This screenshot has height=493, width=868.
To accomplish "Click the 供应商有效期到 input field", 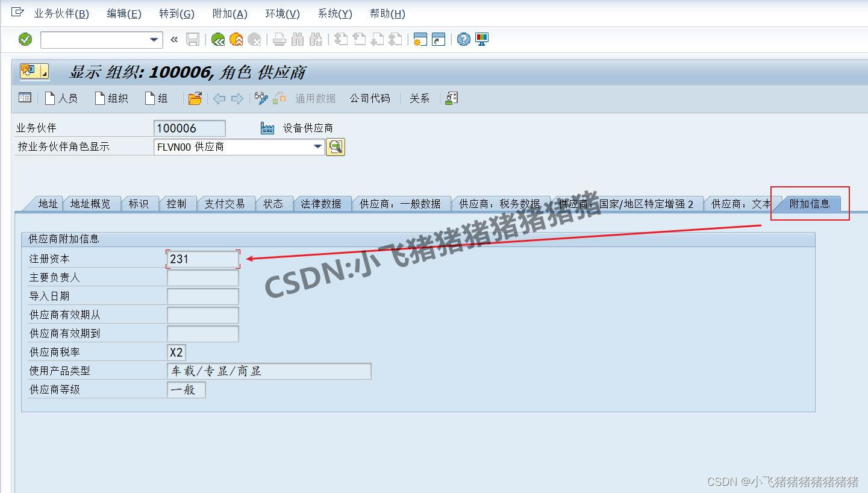I will click(x=203, y=333).
